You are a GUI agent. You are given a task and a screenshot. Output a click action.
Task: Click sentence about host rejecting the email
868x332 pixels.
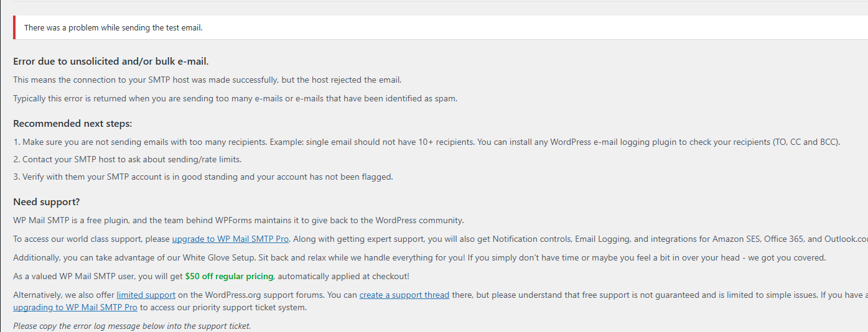(207, 80)
